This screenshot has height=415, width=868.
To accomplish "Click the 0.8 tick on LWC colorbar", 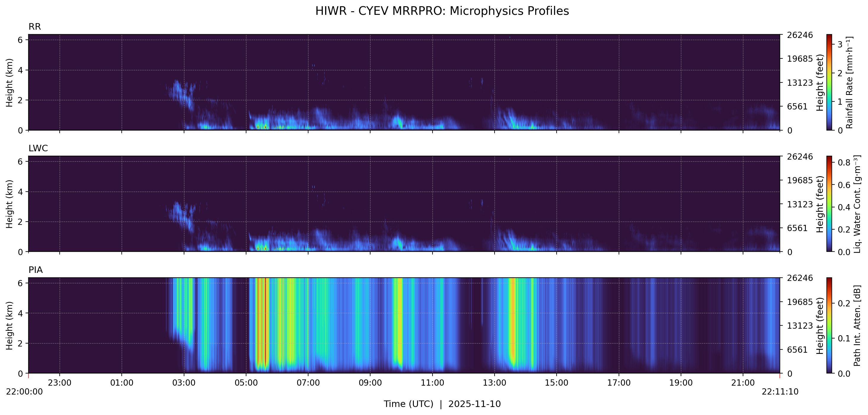I will [844, 163].
